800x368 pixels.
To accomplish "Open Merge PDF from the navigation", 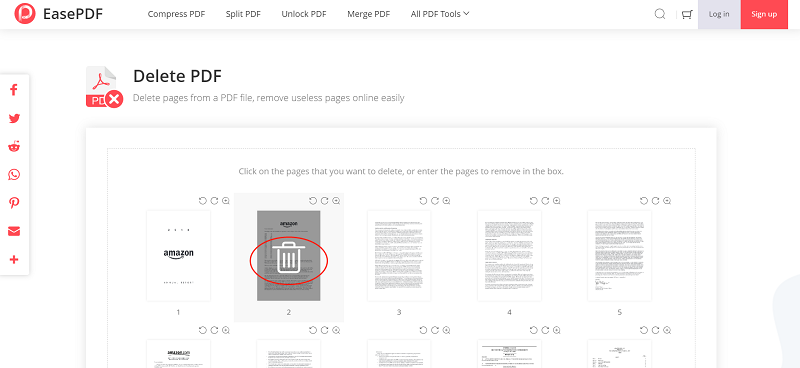I will pyautogui.click(x=368, y=14).
